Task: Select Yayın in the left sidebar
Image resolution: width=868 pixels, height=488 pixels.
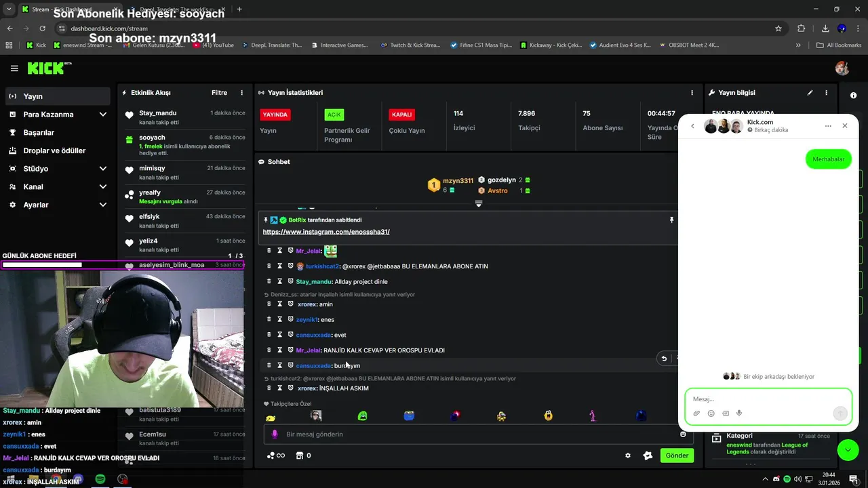Action: tap(58, 96)
